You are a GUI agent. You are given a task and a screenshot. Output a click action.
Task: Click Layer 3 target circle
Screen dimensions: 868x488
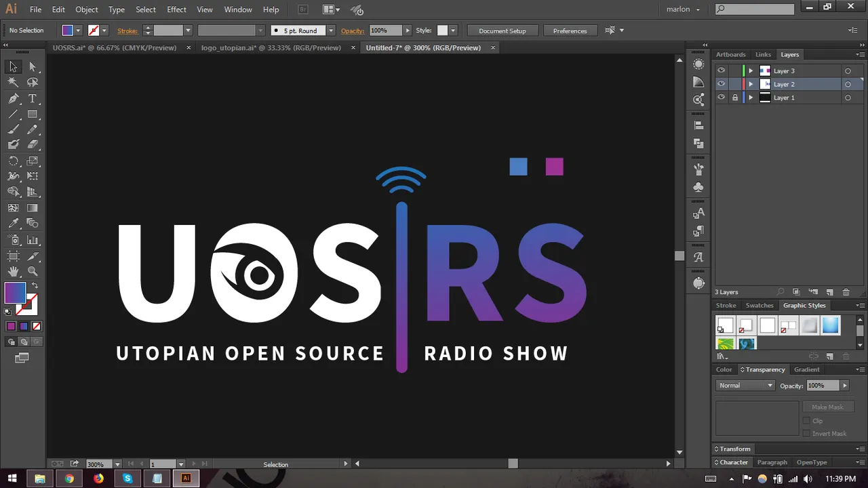[x=848, y=71]
